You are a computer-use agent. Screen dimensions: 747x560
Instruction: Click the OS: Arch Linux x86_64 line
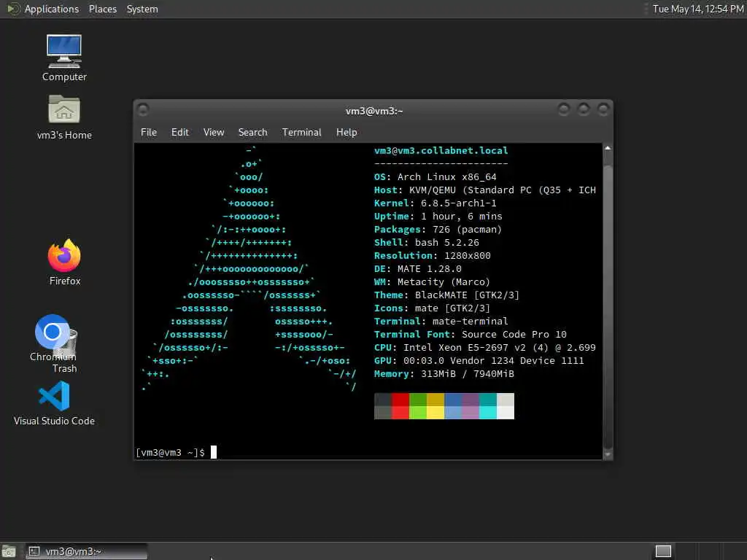[435, 176]
